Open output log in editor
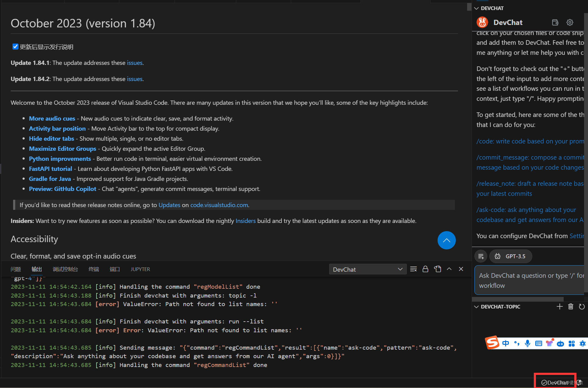This screenshot has height=388, width=588. [438, 269]
